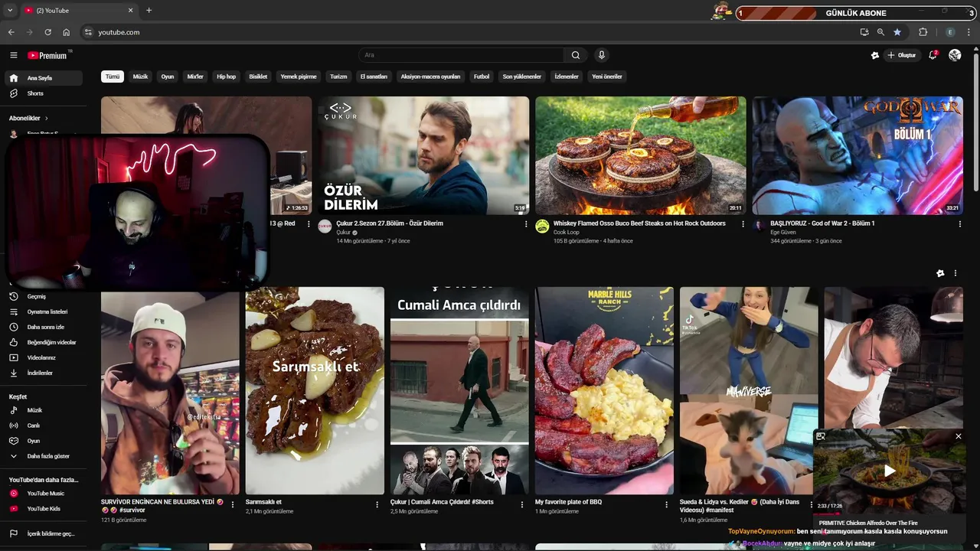
Task: Select the Yeni öneriler chip
Action: pos(607,77)
